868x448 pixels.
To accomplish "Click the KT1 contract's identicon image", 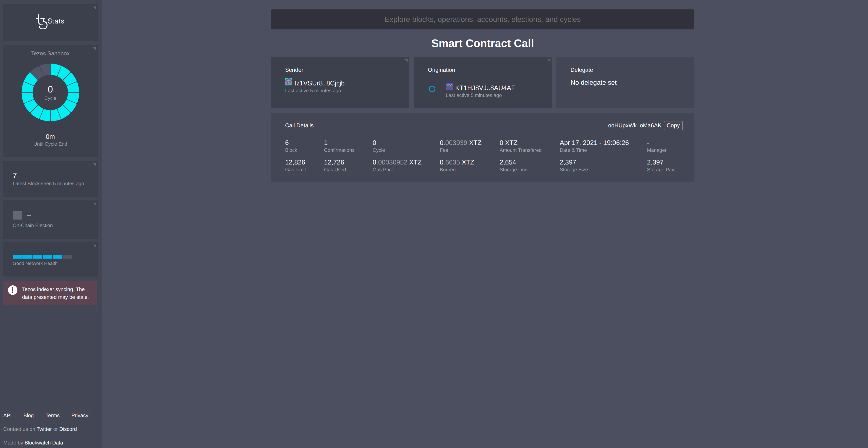I will coord(450,87).
